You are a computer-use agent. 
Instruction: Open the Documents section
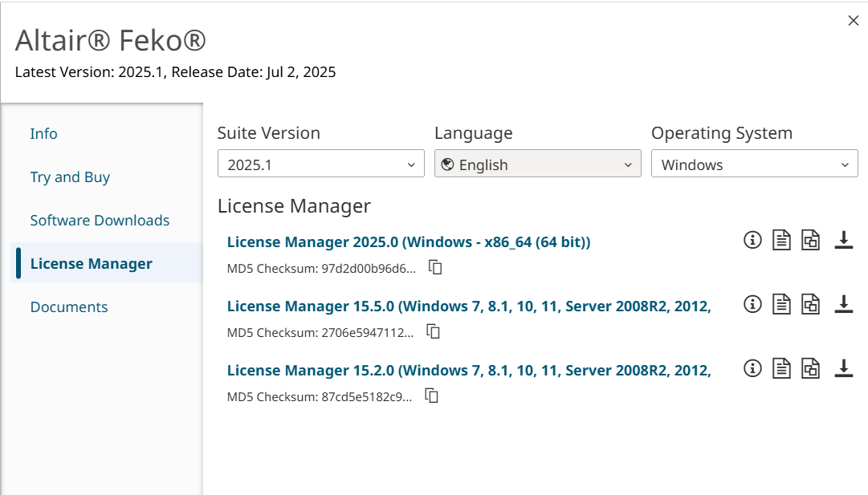click(x=68, y=307)
